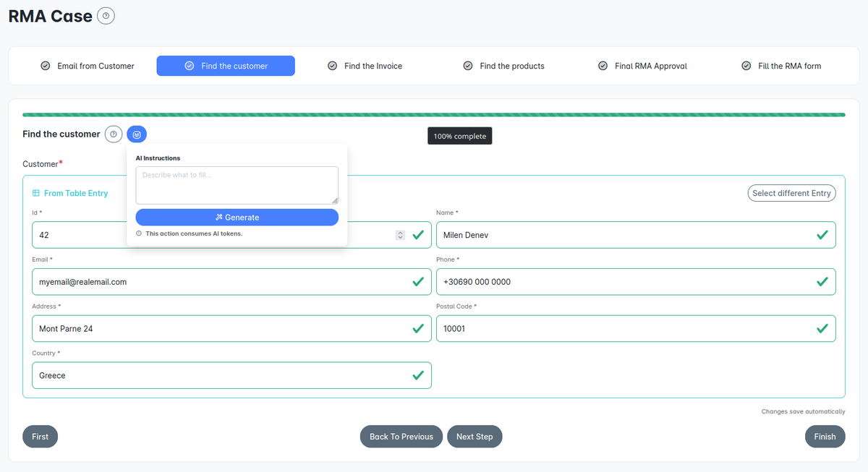This screenshot has width=868, height=472.
Task: Click the AI Instructions text area
Action: click(x=237, y=185)
